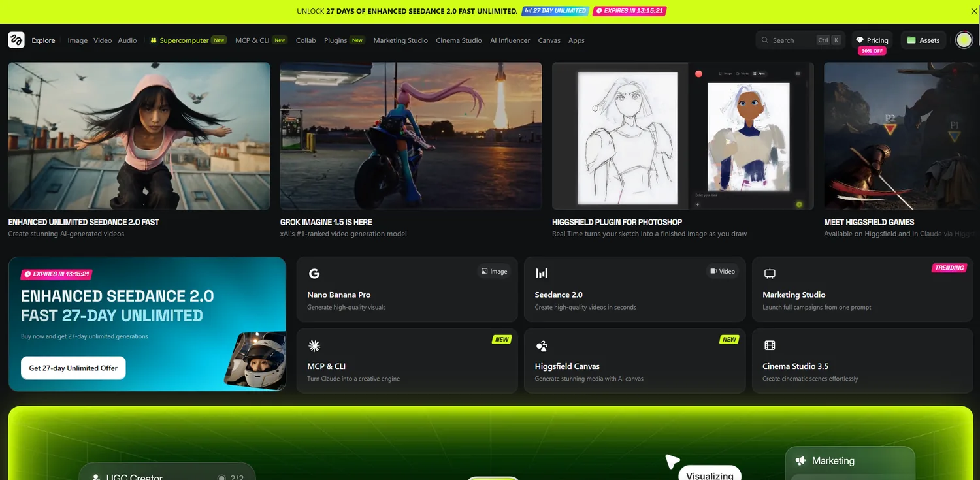Screen dimensions: 980x480
Task: Open Cinema Studio in the nav bar
Action: point(459,40)
